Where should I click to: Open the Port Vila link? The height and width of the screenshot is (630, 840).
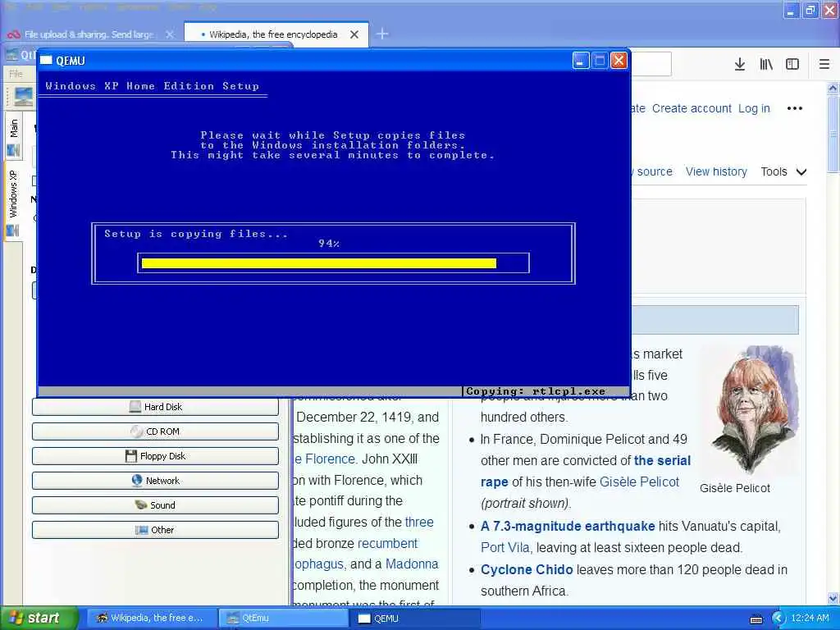coord(505,547)
